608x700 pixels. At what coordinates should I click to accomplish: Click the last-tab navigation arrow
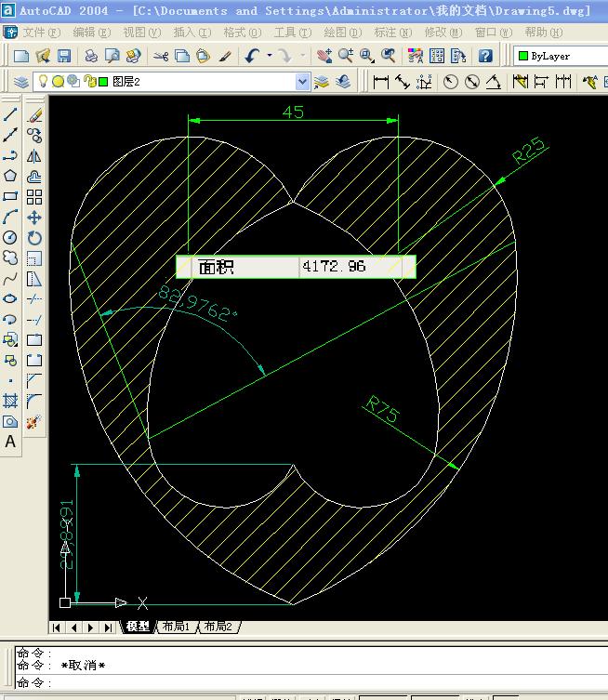108,627
